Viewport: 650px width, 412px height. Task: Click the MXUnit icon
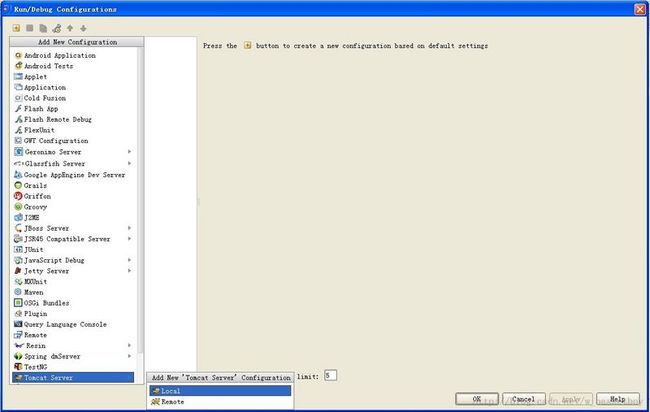point(18,281)
